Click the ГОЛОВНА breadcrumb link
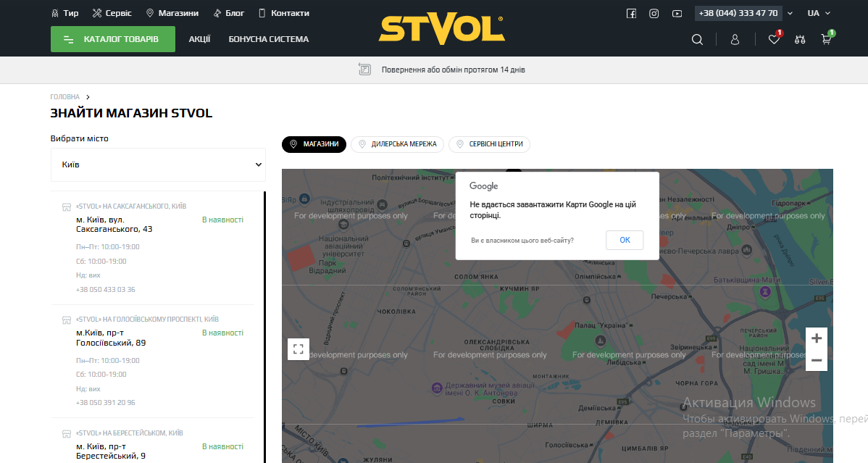The width and height of the screenshot is (868, 463). 64,97
